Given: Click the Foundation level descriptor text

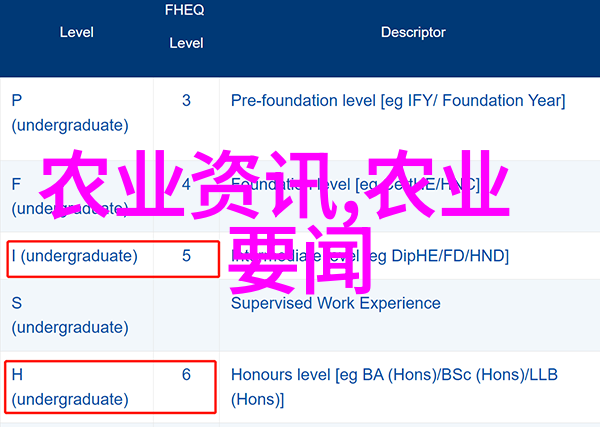Looking at the screenshot, I should 355,184.
